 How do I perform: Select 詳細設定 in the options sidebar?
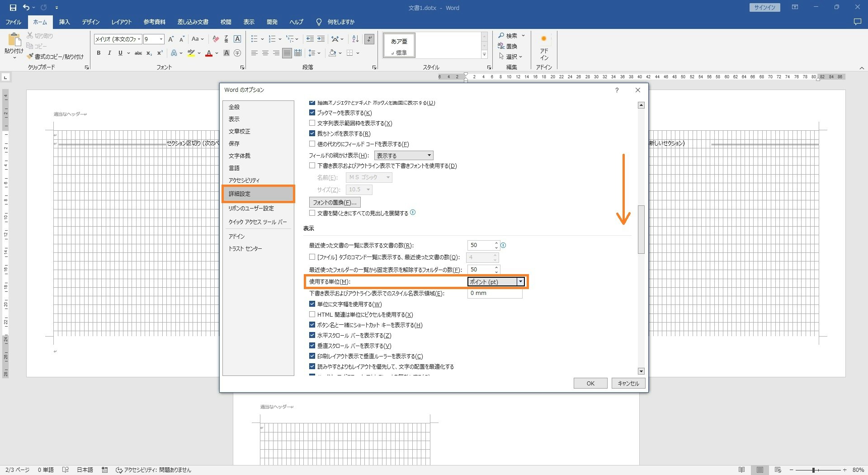click(x=258, y=194)
